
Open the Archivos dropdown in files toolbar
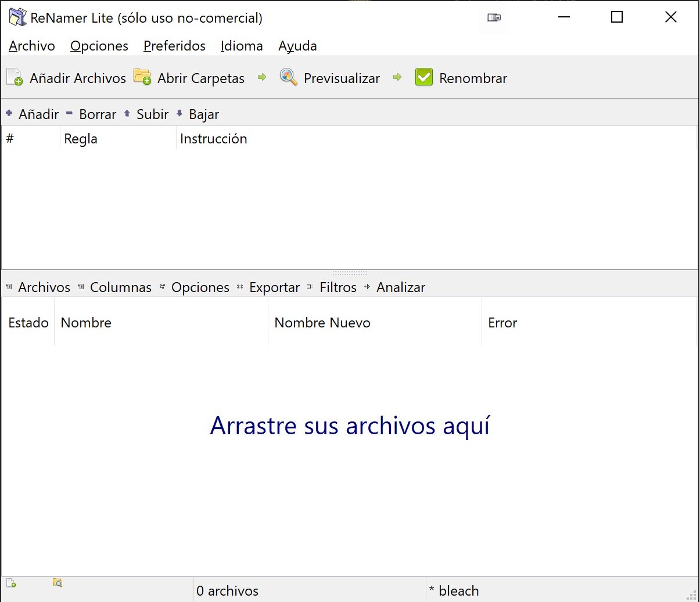(x=44, y=287)
